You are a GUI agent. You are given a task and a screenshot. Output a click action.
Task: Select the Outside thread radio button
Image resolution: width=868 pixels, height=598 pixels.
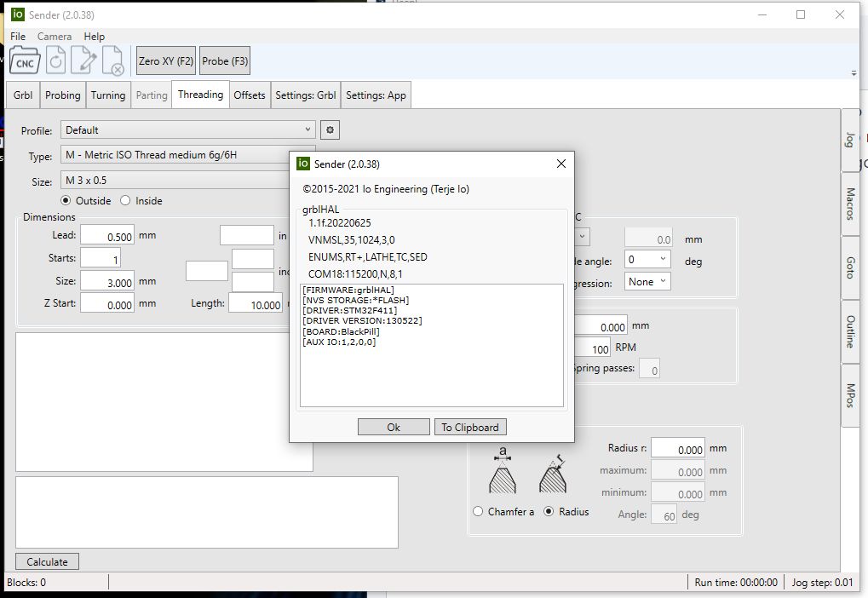click(66, 200)
